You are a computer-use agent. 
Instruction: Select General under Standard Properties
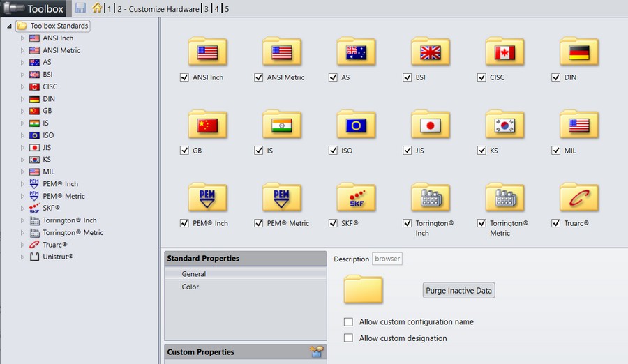pyautogui.click(x=246, y=274)
